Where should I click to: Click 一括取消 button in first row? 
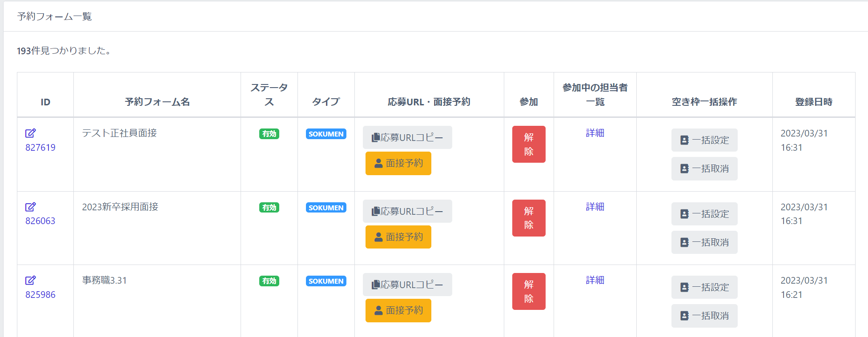(x=704, y=168)
